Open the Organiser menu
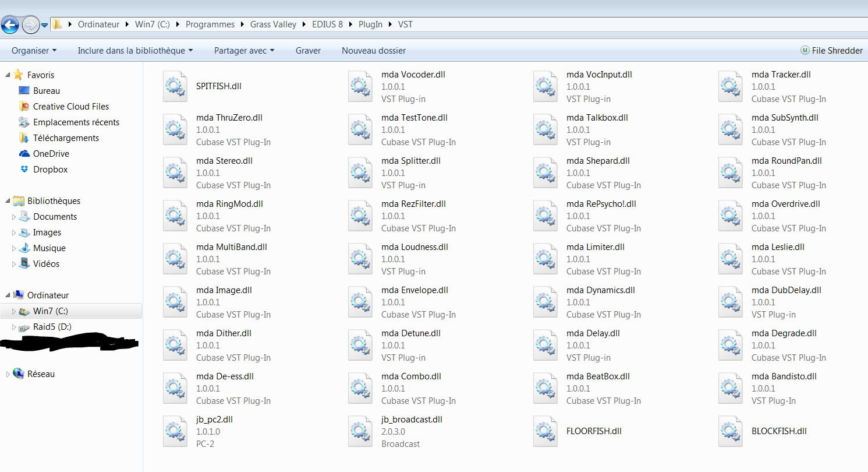Image resolution: width=868 pixels, height=472 pixels. click(34, 51)
